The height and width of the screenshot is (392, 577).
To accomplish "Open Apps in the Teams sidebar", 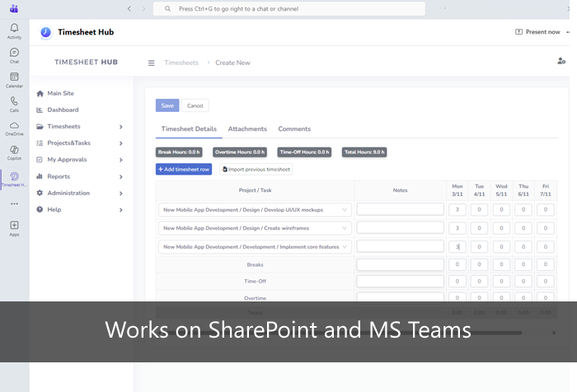I will pyautogui.click(x=14, y=227).
